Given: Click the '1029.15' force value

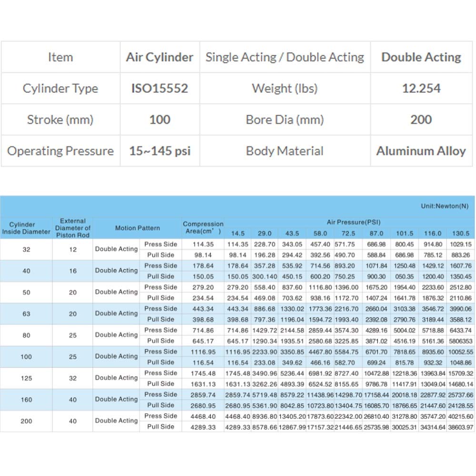Looking at the screenshot, I should tap(460, 244).
